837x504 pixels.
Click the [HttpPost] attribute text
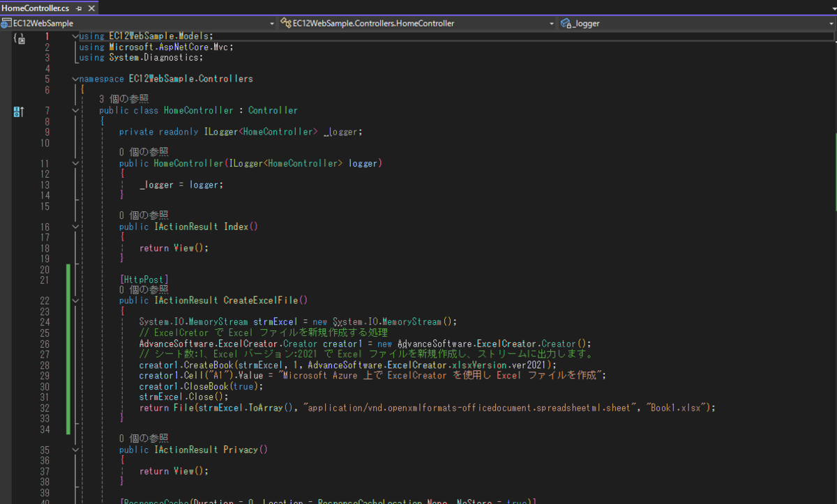click(x=144, y=280)
